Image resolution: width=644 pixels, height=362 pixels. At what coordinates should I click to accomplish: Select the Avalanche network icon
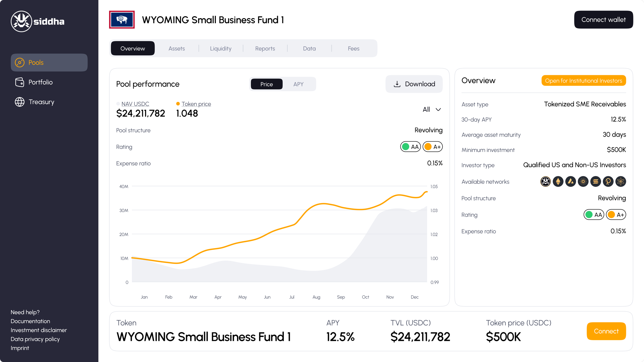(571, 182)
